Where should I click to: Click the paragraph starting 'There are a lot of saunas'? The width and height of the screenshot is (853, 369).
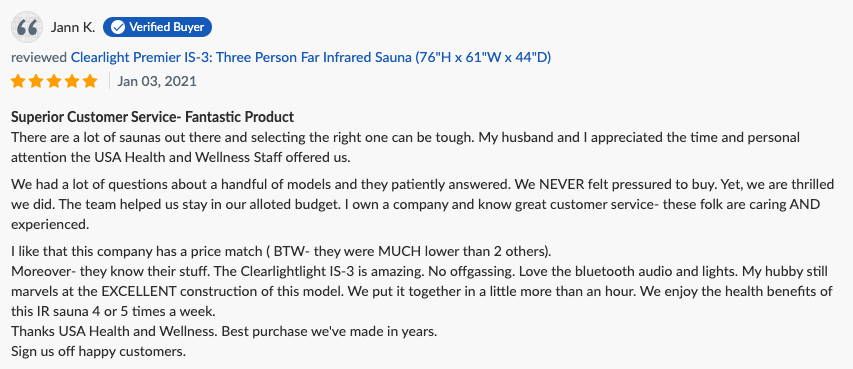pyautogui.click(x=405, y=147)
